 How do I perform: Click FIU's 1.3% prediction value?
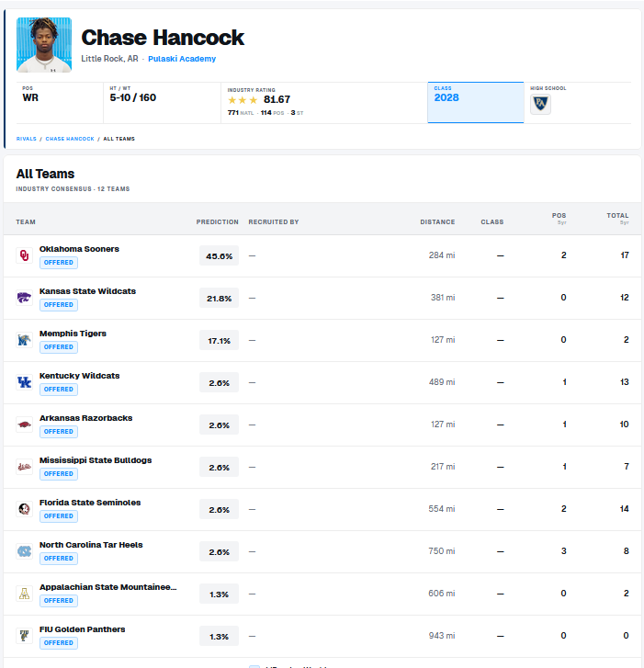coord(219,636)
